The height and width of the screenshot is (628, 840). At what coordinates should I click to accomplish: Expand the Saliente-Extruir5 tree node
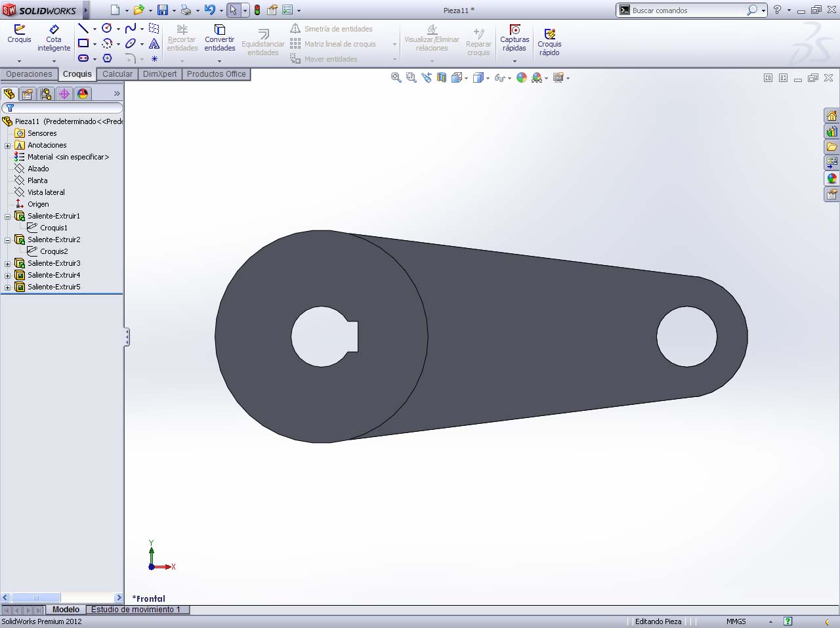pyautogui.click(x=7, y=287)
